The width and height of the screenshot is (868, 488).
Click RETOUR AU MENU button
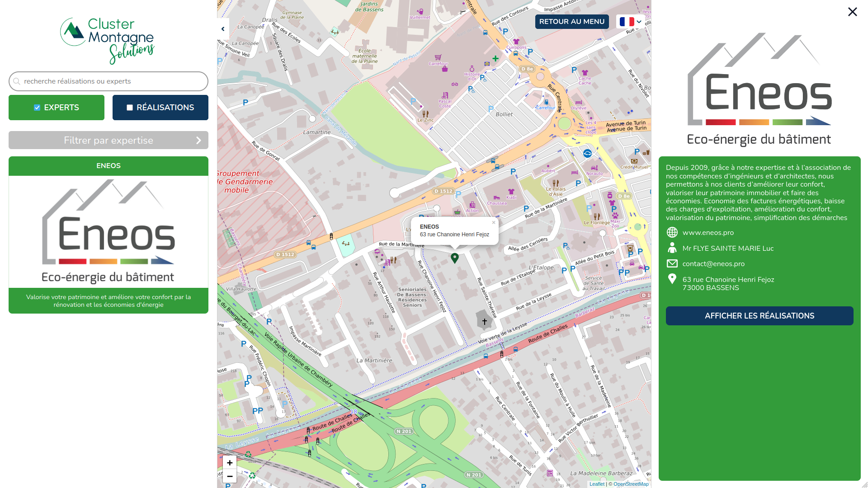(571, 22)
